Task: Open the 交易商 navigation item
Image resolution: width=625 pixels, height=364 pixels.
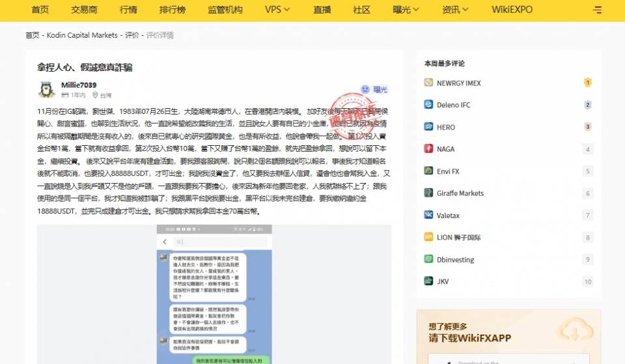Action: [84, 10]
